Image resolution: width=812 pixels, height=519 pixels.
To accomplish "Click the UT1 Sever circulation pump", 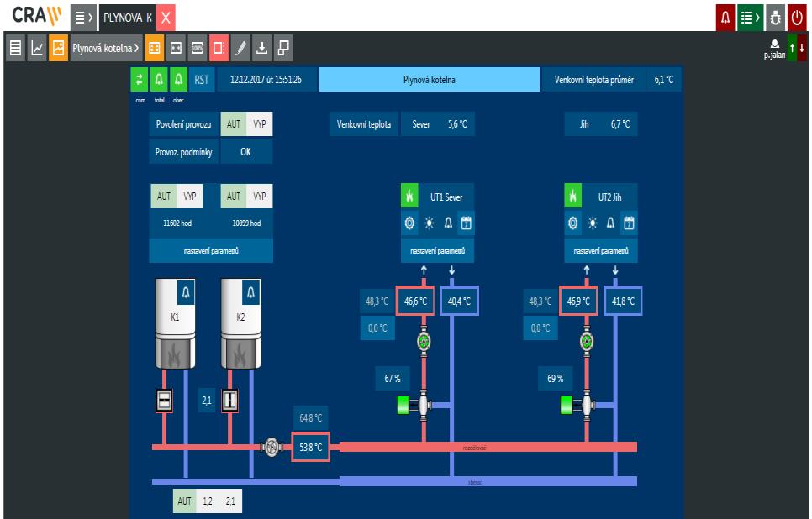I will point(424,342).
